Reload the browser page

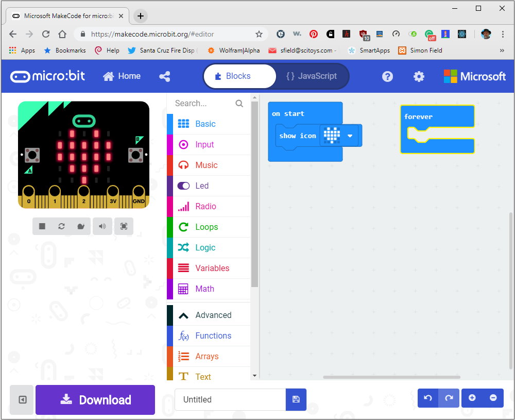click(x=46, y=34)
